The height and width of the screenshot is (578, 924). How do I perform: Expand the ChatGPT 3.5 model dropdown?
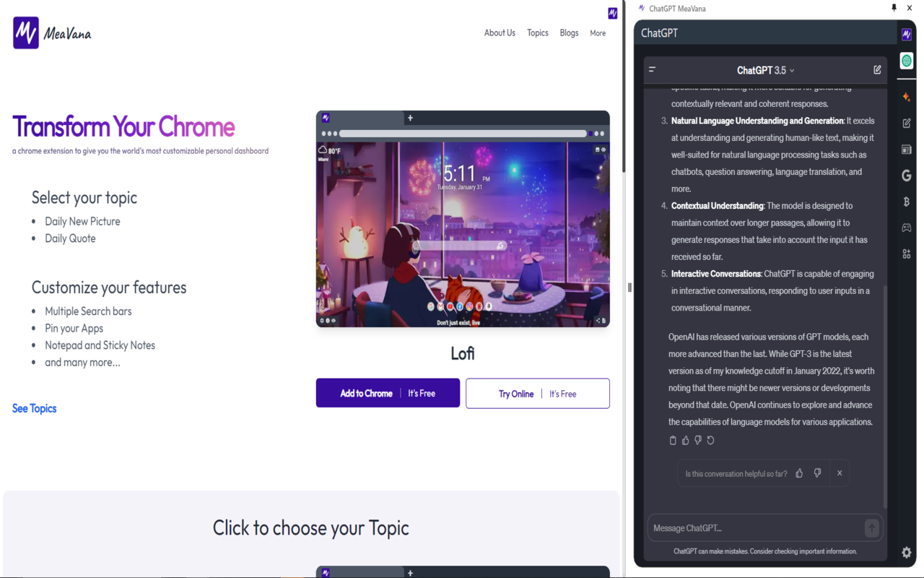click(x=766, y=70)
